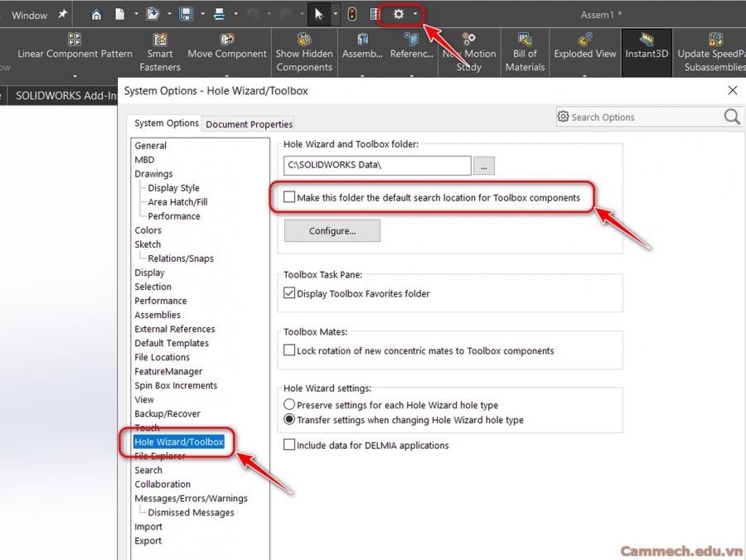
Task: Click the Smart Fasteners tool
Action: (160, 52)
